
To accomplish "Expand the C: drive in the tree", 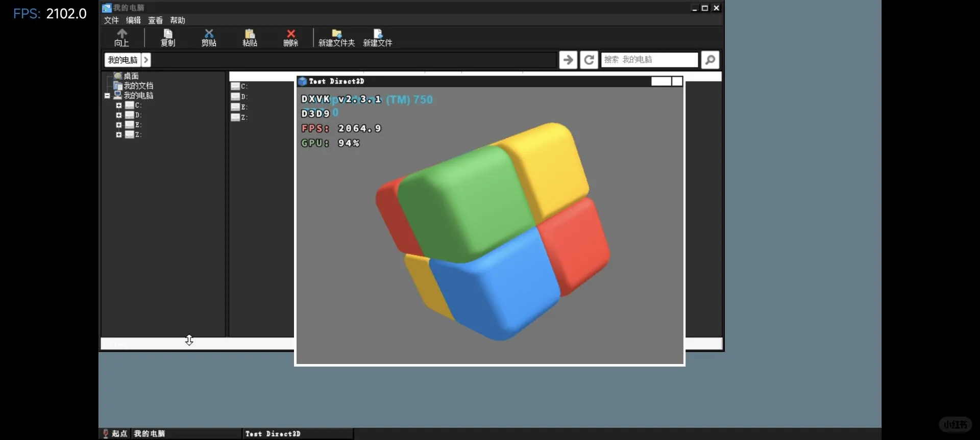I will [119, 106].
